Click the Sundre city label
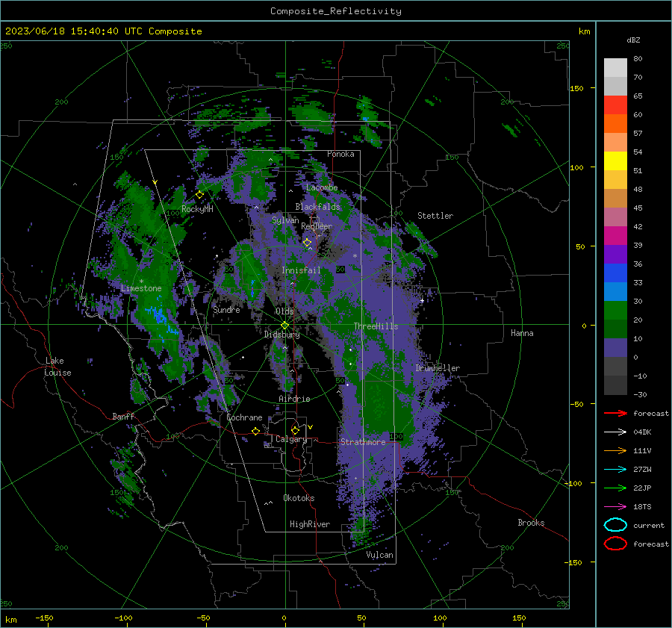 227,310
